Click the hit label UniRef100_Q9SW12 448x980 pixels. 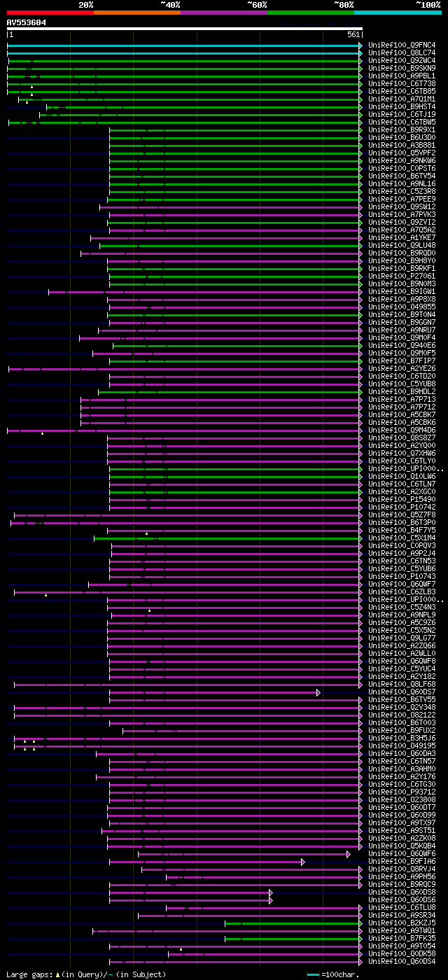pos(402,207)
